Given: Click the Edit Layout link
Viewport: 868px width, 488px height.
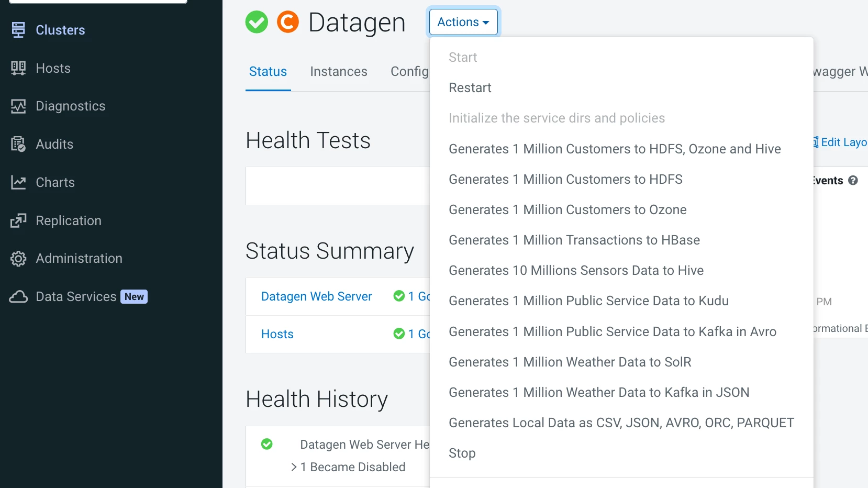Looking at the screenshot, I should (840, 142).
